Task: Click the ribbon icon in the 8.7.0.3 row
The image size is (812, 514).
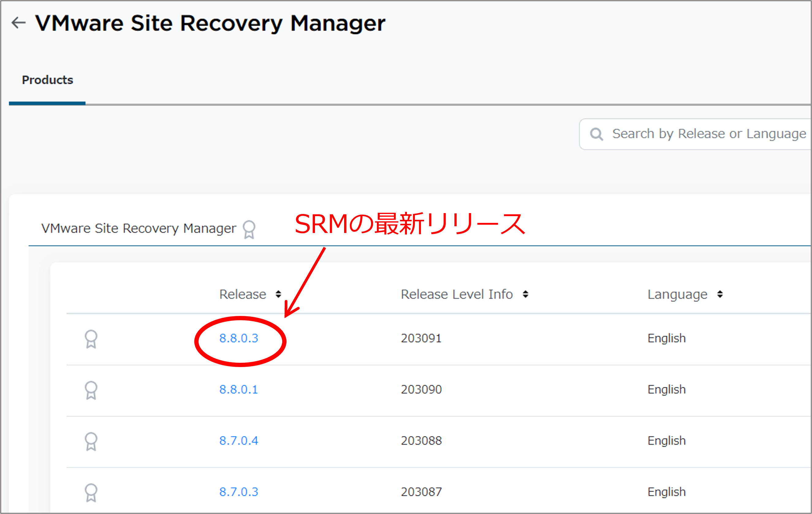Action: 91,493
